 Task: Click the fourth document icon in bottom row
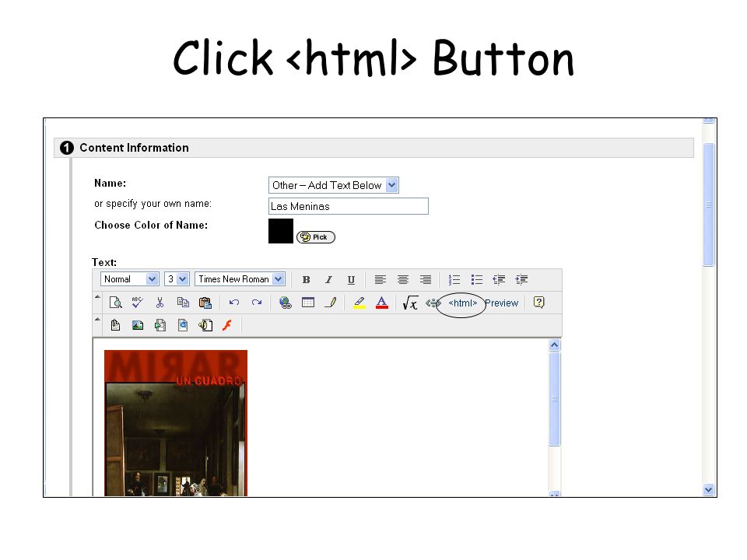[x=183, y=325]
